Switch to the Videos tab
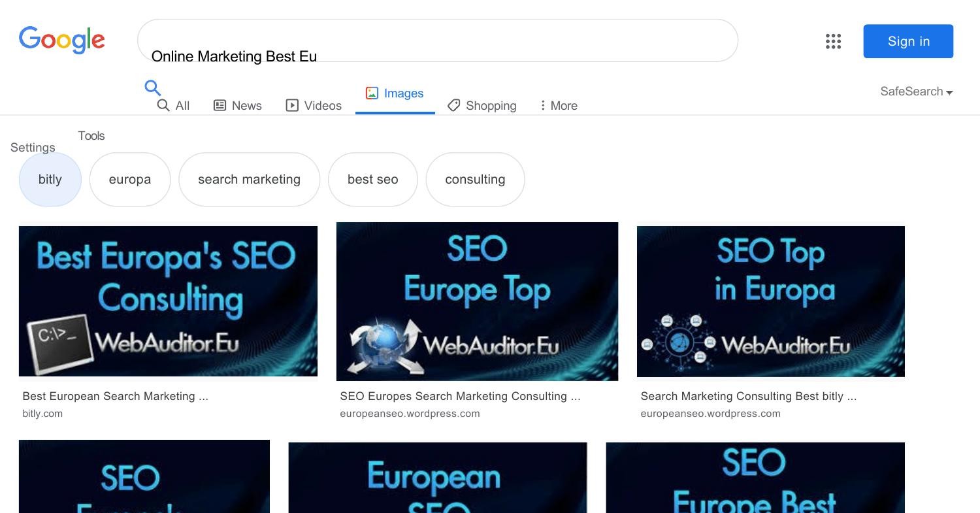The width and height of the screenshot is (980, 513). coord(314,105)
